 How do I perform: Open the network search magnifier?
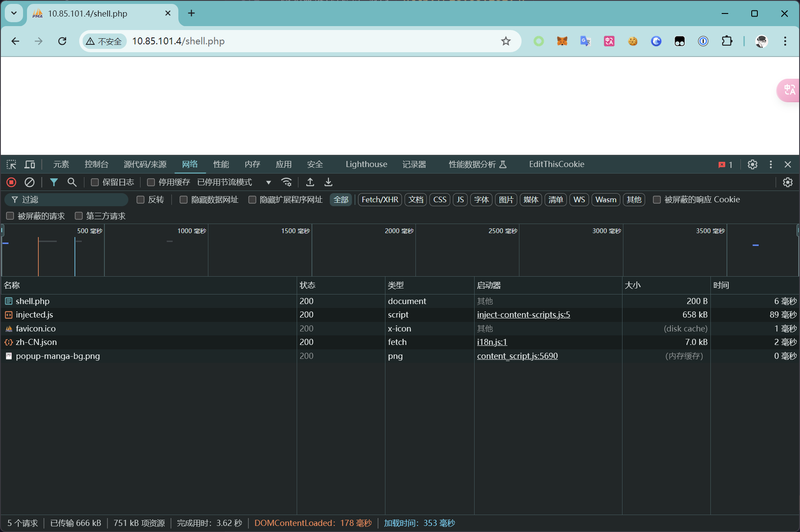tap(72, 182)
